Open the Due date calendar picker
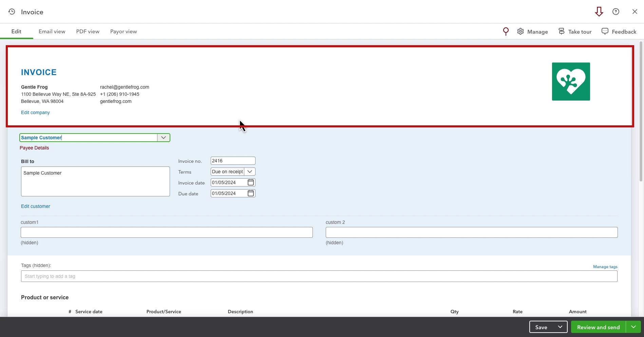The width and height of the screenshot is (644, 337). (251, 193)
